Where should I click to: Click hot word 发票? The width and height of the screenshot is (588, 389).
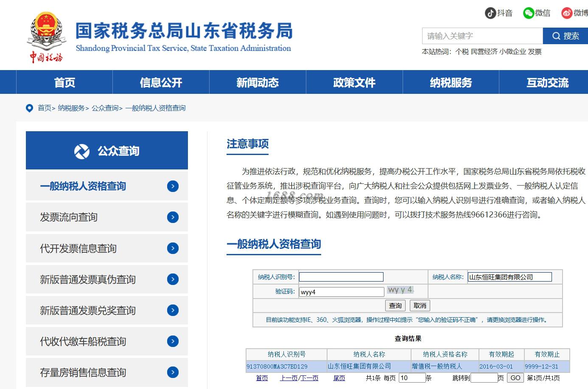(x=535, y=52)
